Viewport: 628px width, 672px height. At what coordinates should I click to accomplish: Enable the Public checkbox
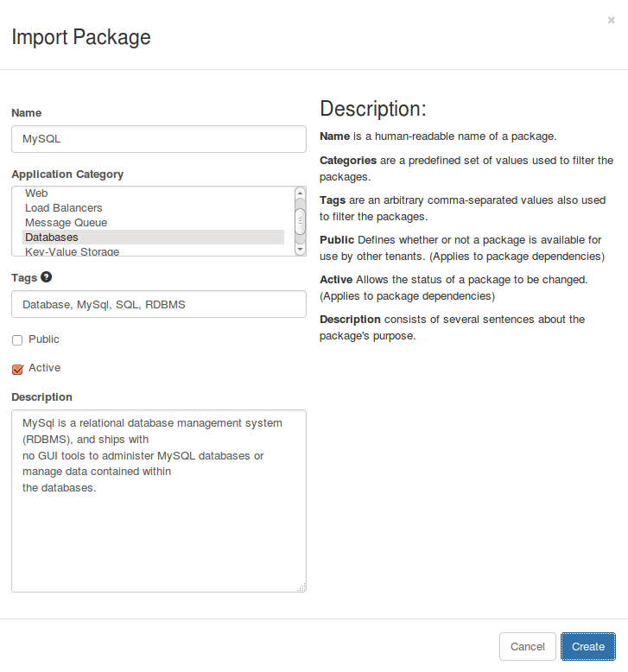tap(17, 340)
